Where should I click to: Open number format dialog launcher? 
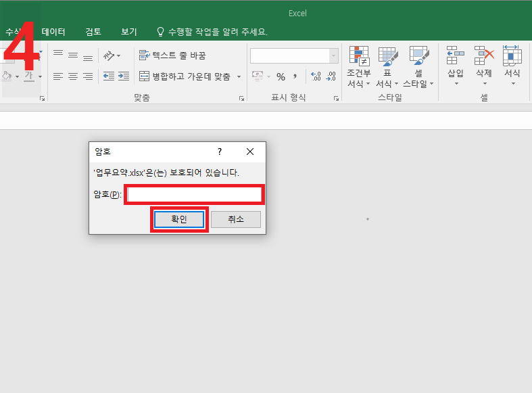[336, 99]
